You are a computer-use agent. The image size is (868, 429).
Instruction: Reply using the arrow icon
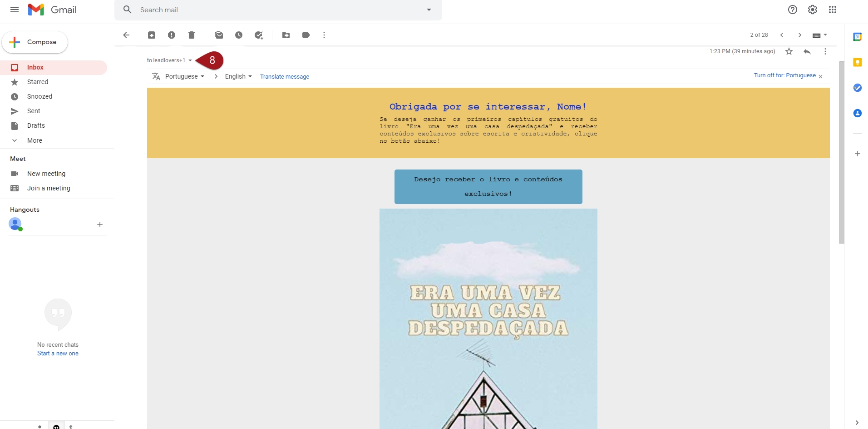[807, 51]
